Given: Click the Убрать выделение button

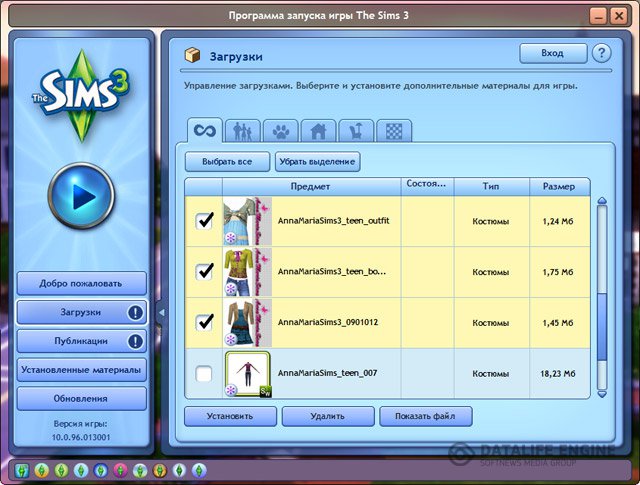Looking at the screenshot, I should (318, 162).
